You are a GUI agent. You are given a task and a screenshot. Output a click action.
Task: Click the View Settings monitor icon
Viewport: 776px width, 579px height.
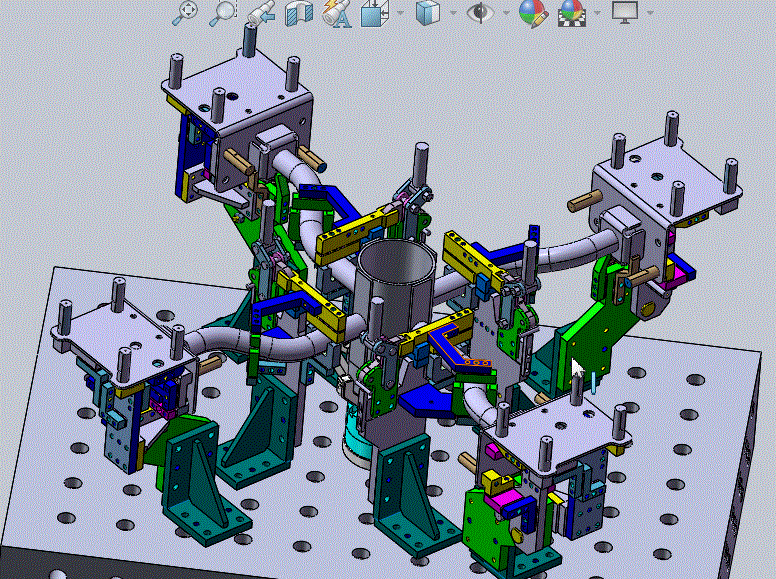point(625,13)
